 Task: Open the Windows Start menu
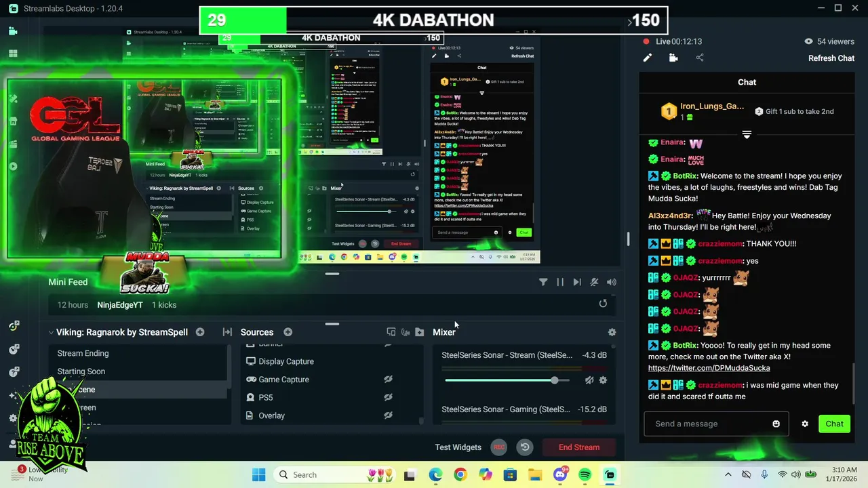pyautogui.click(x=258, y=474)
